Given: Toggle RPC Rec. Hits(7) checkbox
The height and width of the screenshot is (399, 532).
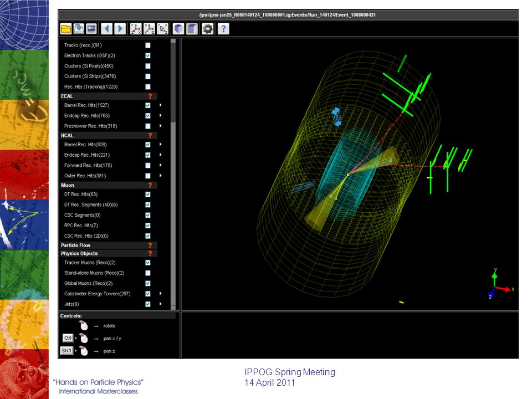Looking at the screenshot, I should (148, 226).
